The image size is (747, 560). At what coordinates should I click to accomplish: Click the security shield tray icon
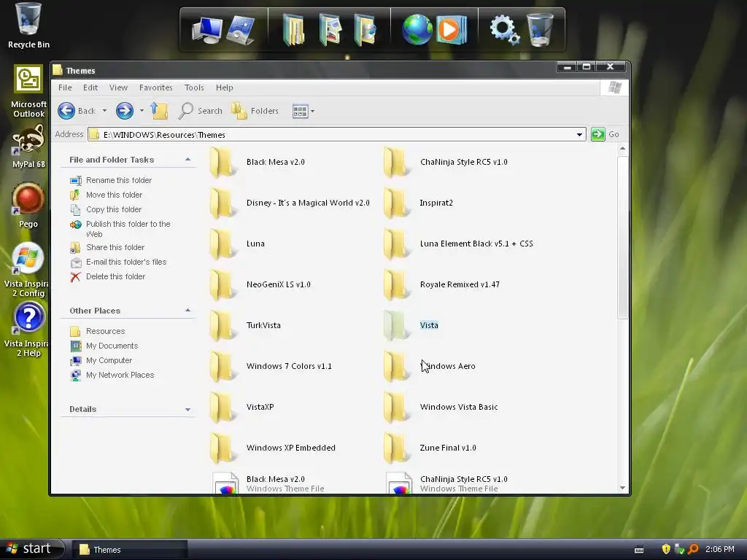pos(665,550)
